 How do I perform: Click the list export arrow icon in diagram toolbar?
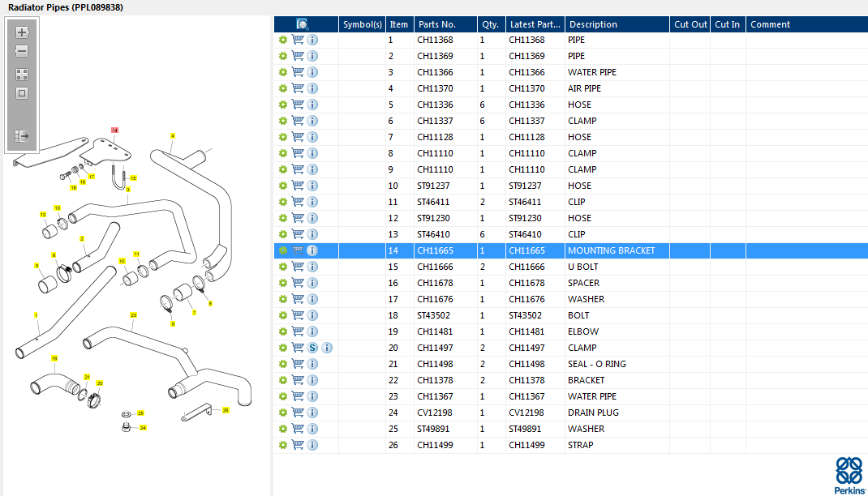(22, 136)
